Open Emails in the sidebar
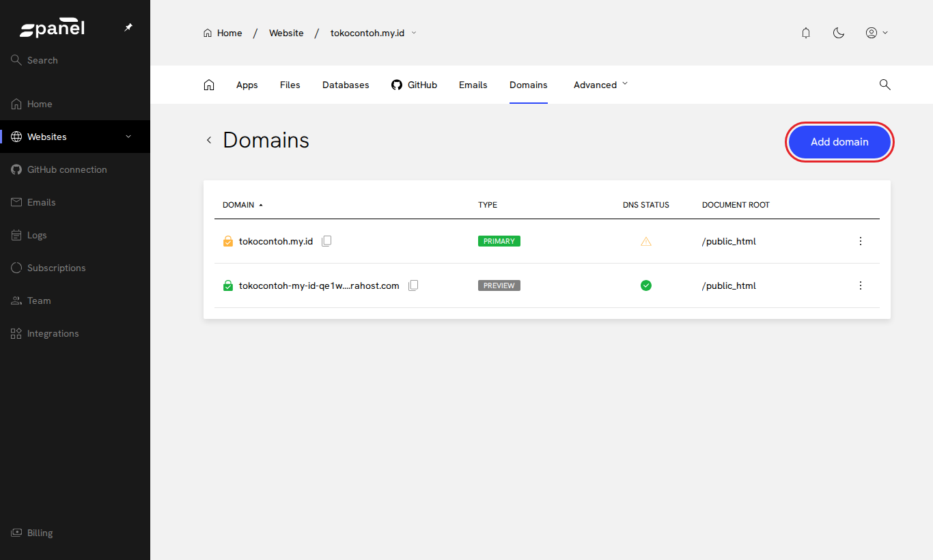The width and height of the screenshot is (933, 560). [75, 202]
